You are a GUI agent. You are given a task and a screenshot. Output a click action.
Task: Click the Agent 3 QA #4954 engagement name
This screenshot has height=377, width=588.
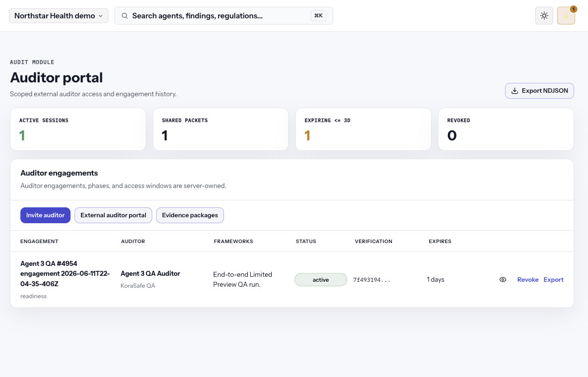65,273
